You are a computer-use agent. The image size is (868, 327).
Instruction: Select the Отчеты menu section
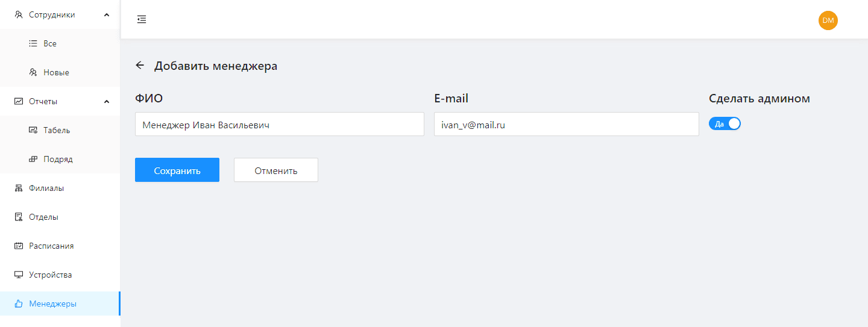coord(60,101)
